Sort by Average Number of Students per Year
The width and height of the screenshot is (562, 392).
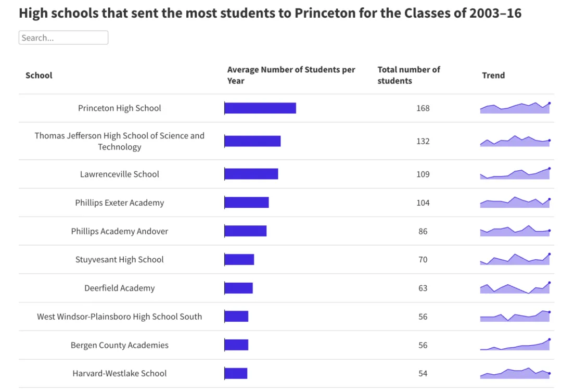[x=291, y=75]
